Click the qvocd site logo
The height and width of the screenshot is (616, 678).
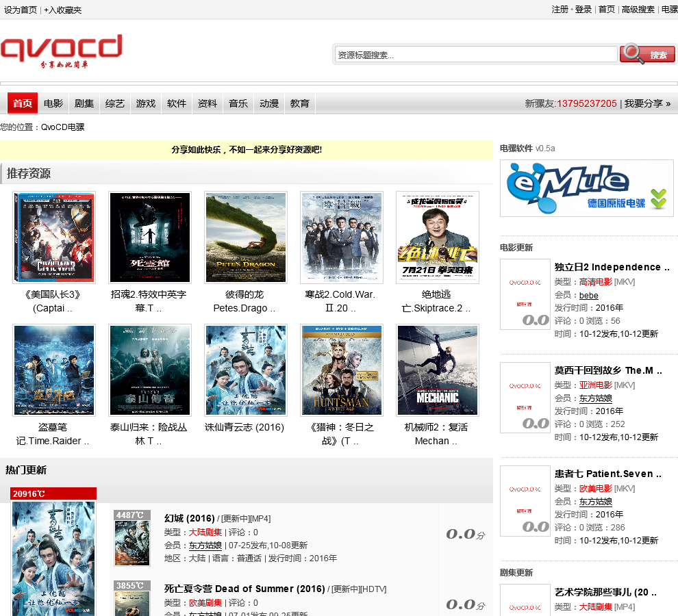point(62,51)
